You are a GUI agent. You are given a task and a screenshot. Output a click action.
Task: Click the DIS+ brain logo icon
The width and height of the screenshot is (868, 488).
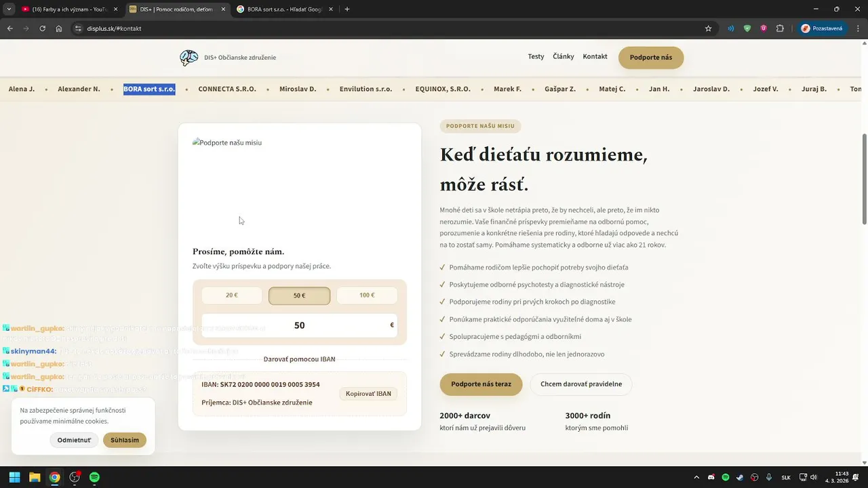tap(189, 58)
